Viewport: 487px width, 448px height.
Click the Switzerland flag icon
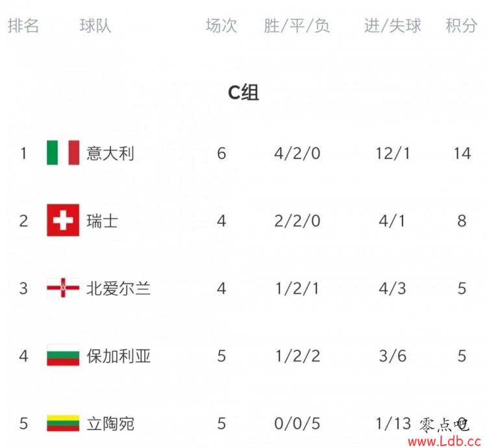click(x=63, y=220)
